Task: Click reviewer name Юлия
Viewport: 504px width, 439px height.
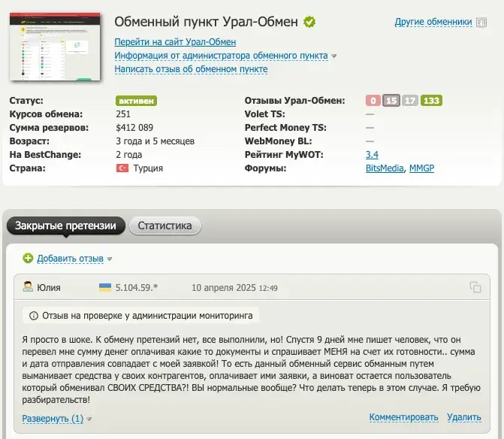Action: coord(49,287)
